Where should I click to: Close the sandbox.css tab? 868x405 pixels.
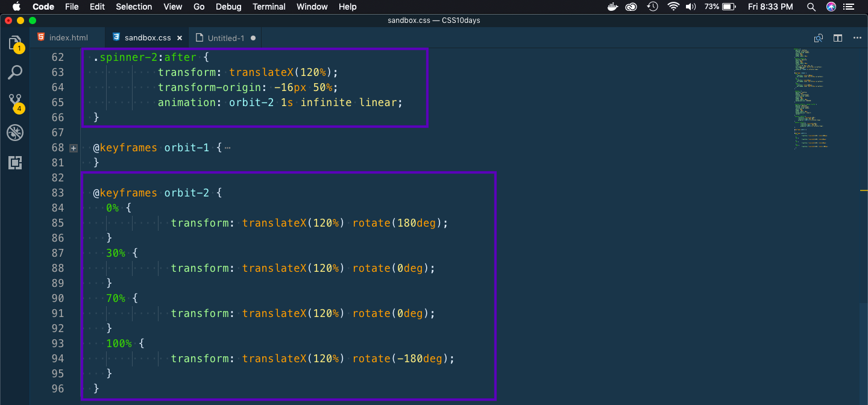point(180,38)
